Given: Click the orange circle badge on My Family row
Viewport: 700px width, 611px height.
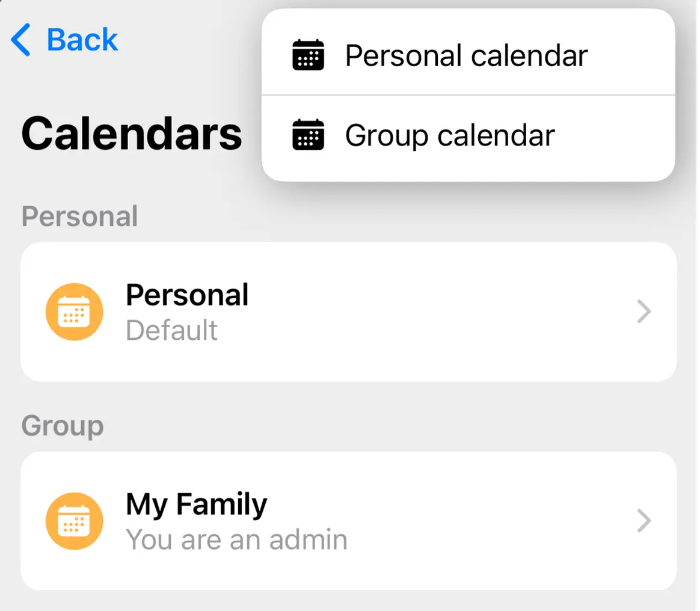Looking at the screenshot, I should tap(74, 521).
